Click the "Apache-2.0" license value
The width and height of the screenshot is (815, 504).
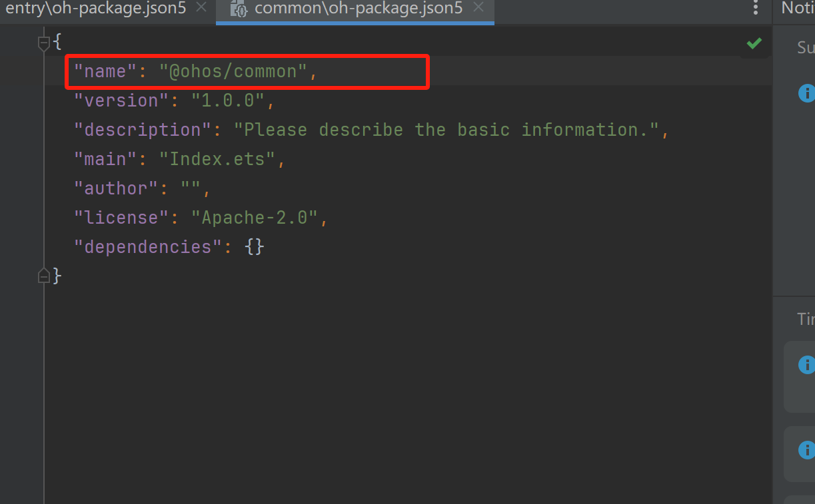(x=255, y=218)
